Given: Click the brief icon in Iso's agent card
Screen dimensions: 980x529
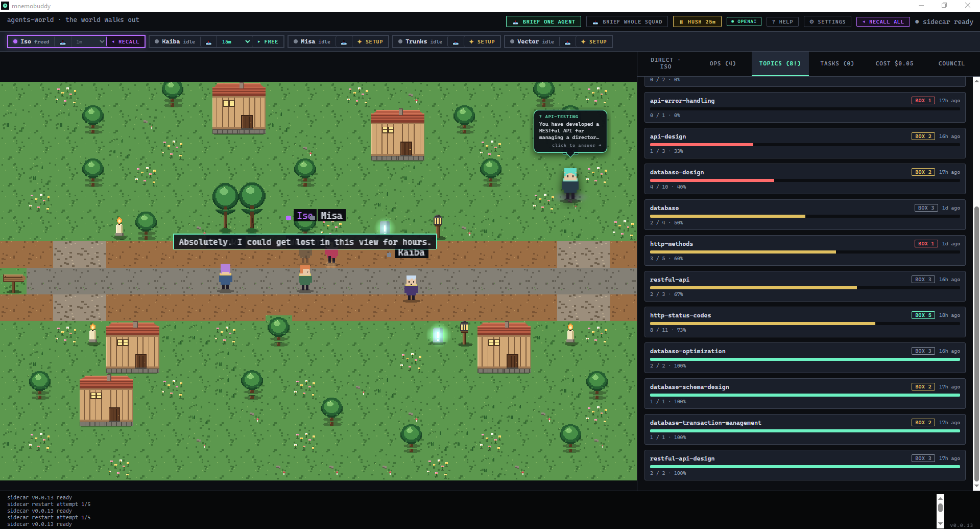Looking at the screenshot, I should click(x=63, y=42).
